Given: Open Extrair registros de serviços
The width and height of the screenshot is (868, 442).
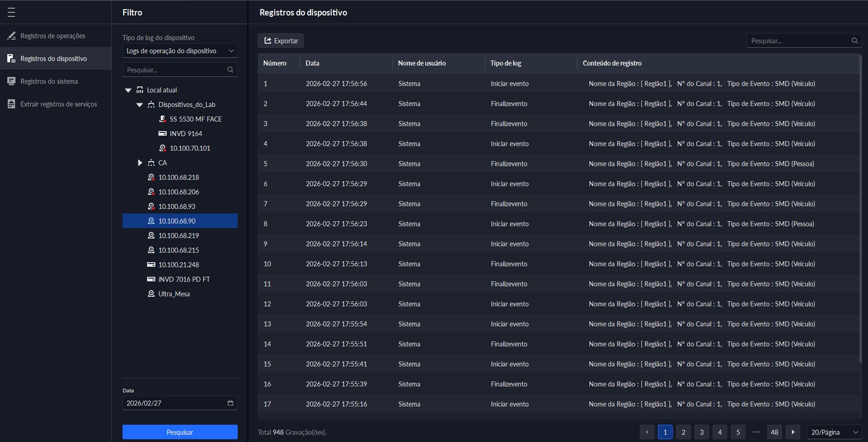Looking at the screenshot, I should (x=59, y=104).
